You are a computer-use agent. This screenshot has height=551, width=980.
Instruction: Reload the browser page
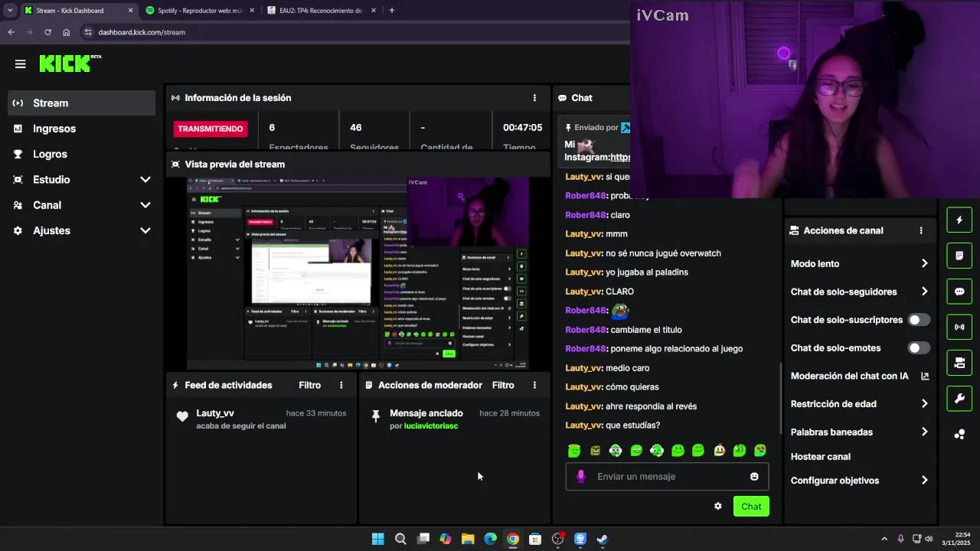[47, 32]
